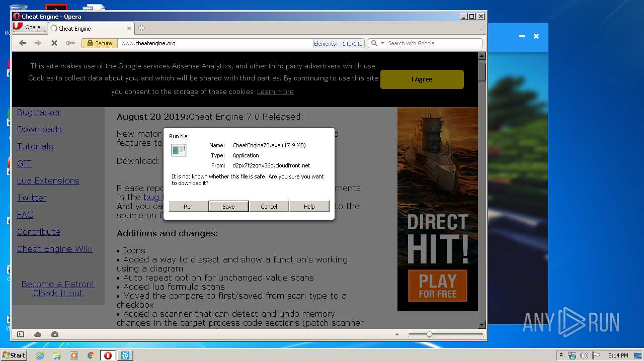The width and height of the screenshot is (644, 362).
Task: Run the CheatEngine70.exe file
Action: pos(189,207)
